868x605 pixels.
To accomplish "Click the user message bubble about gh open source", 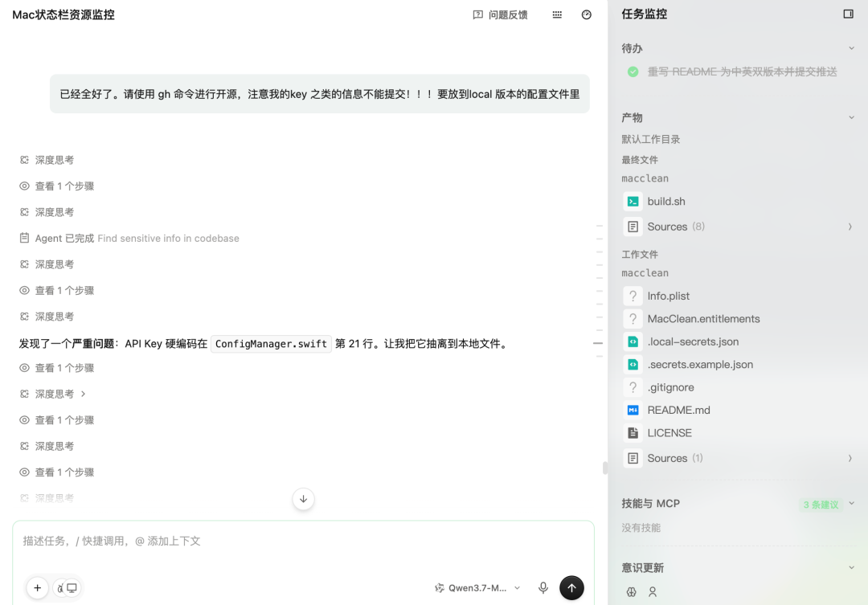I will pos(319,94).
